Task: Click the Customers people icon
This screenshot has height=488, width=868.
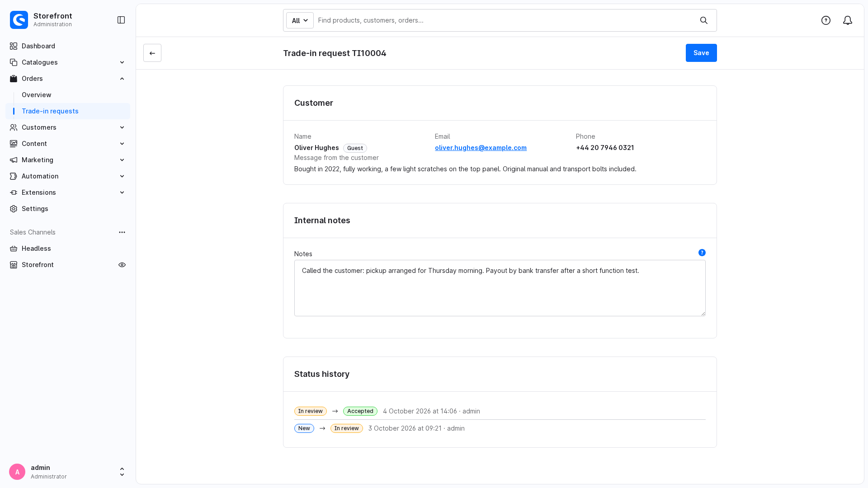Action: (14, 127)
